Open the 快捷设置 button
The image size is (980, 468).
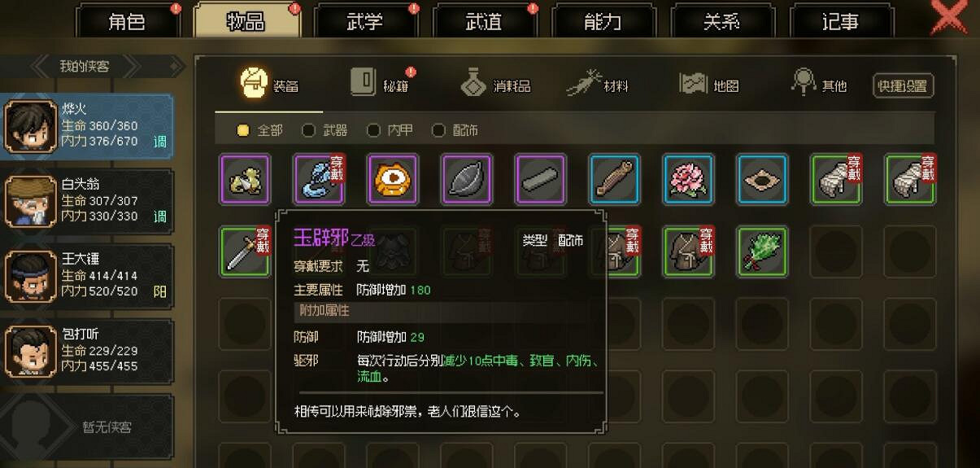pos(904,85)
